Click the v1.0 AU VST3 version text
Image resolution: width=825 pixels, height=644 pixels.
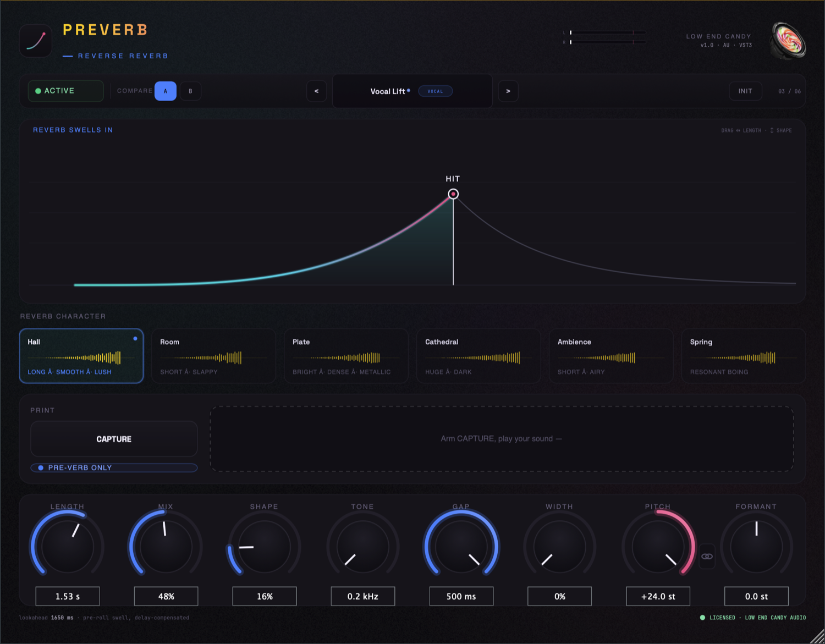[726, 45]
